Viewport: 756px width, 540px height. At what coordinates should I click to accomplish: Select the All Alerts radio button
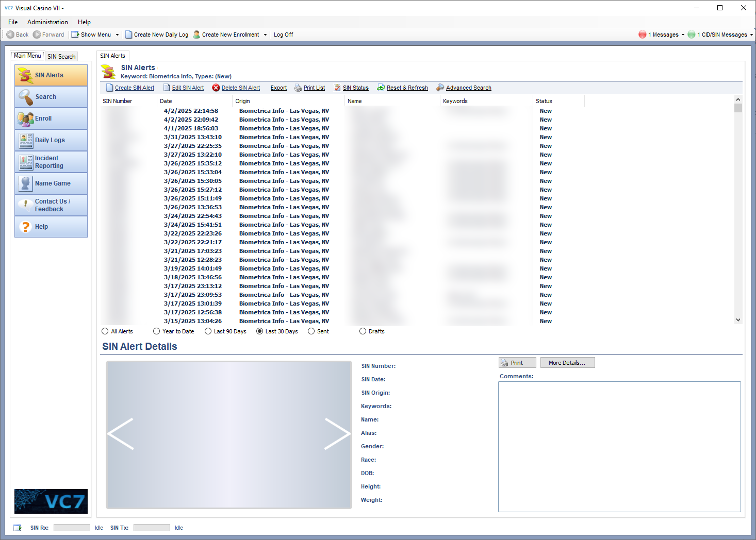pos(105,331)
